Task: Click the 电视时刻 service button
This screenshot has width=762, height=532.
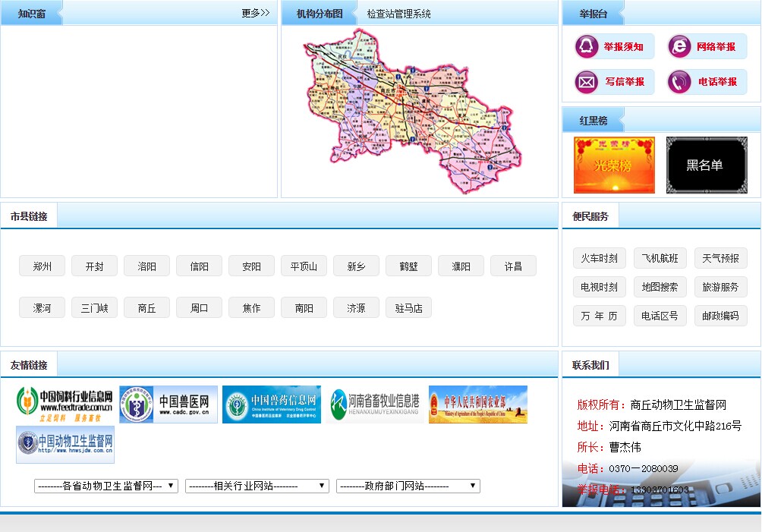Action: (x=599, y=287)
